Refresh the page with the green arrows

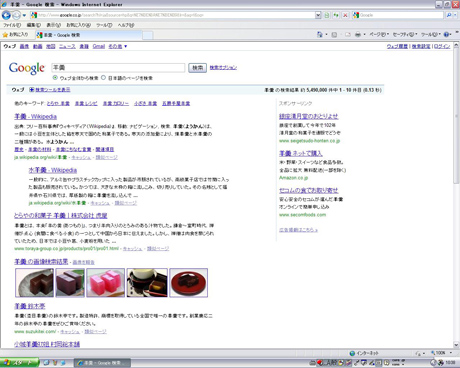click(336, 15)
